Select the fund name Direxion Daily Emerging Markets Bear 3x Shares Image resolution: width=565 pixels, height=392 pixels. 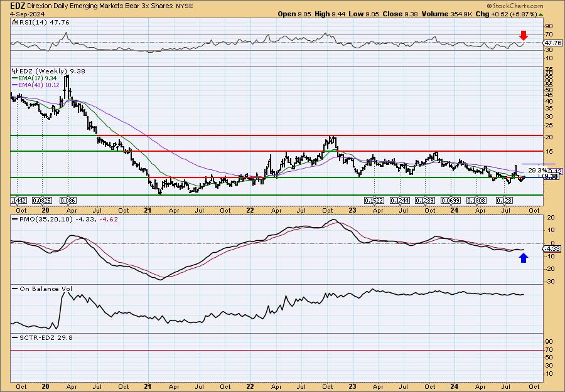(101, 6)
